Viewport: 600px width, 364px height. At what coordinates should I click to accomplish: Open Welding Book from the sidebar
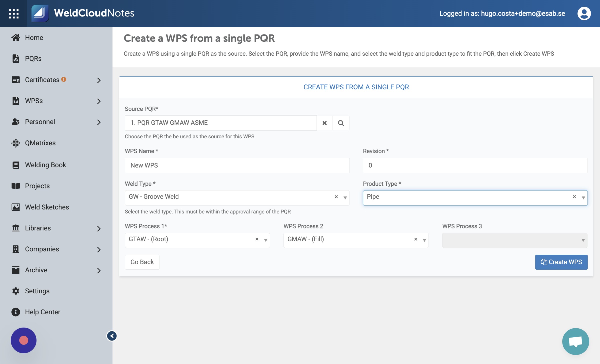[x=45, y=165]
